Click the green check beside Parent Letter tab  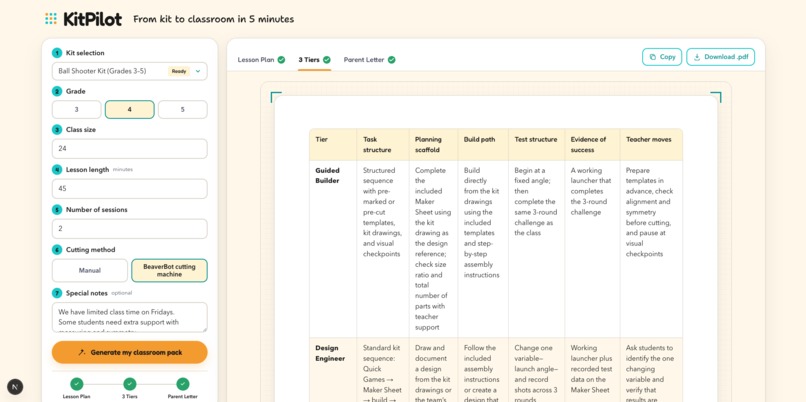(x=392, y=60)
